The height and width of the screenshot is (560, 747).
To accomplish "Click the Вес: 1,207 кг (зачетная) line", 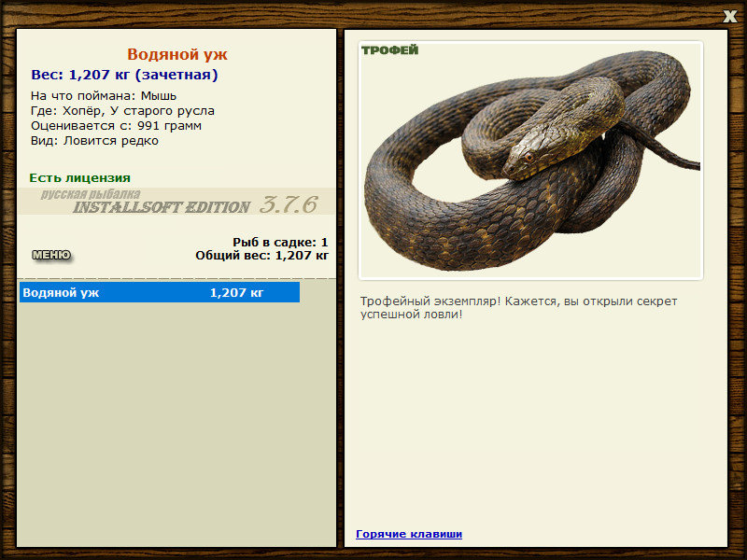I will [124, 75].
